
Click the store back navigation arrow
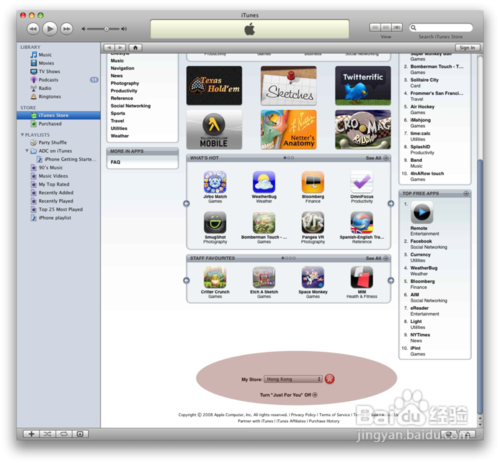[x=109, y=48]
